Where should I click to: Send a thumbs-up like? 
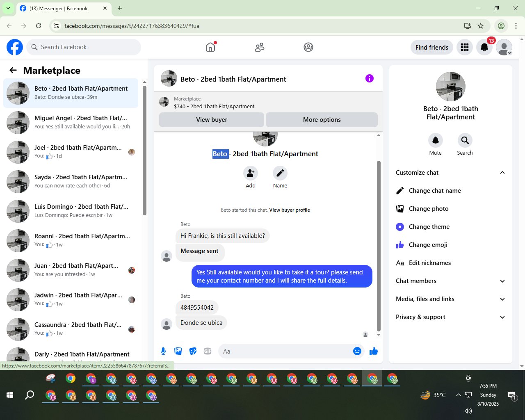coord(374,351)
